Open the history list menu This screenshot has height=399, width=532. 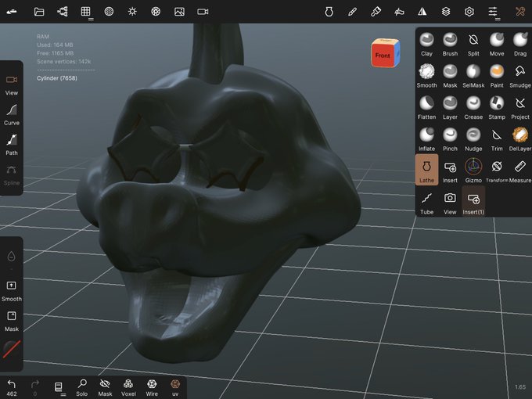(x=59, y=388)
